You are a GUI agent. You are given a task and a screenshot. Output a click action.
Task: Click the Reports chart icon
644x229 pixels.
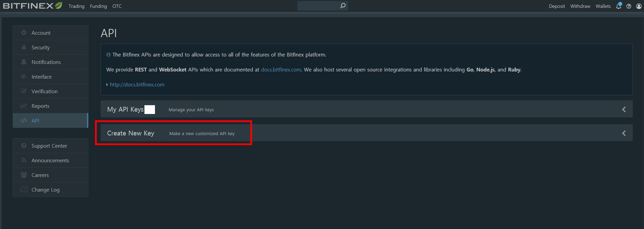tap(24, 106)
